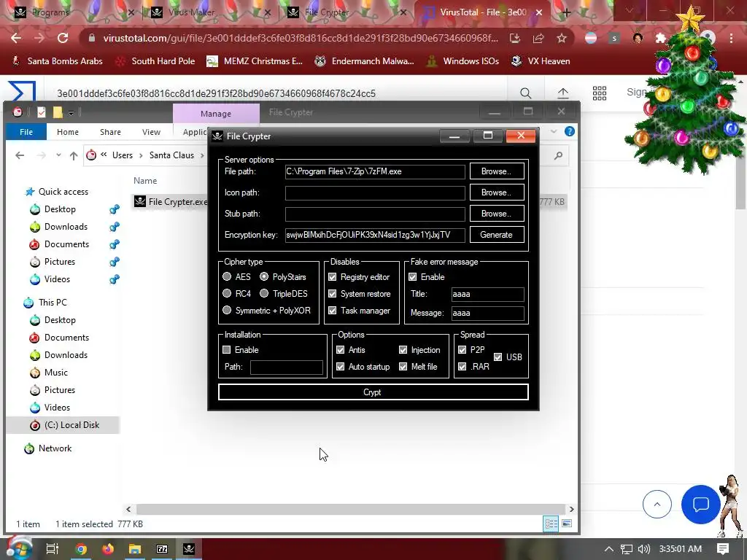The image size is (747, 560).
Task: Uncheck the System restore checkbox
Action: [332, 293]
